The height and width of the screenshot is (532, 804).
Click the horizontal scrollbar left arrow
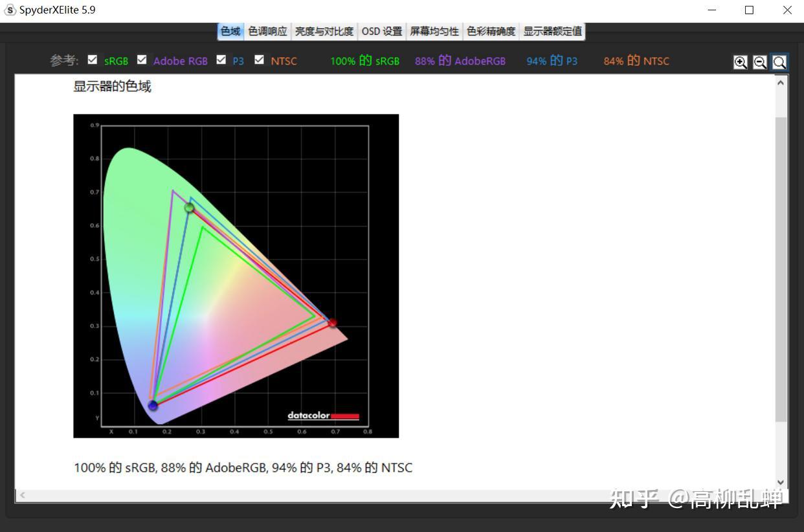tap(23, 495)
